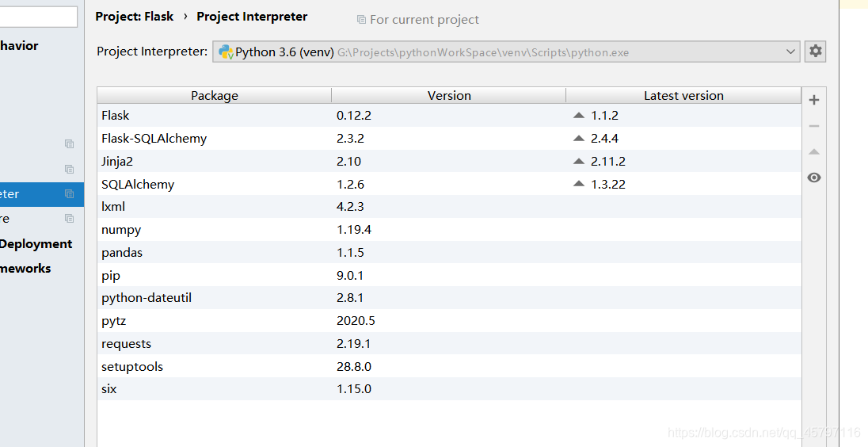Click upgrade arrow beside Flask-SQLAlchemy 2.4.4
868x447 pixels.
coord(579,138)
